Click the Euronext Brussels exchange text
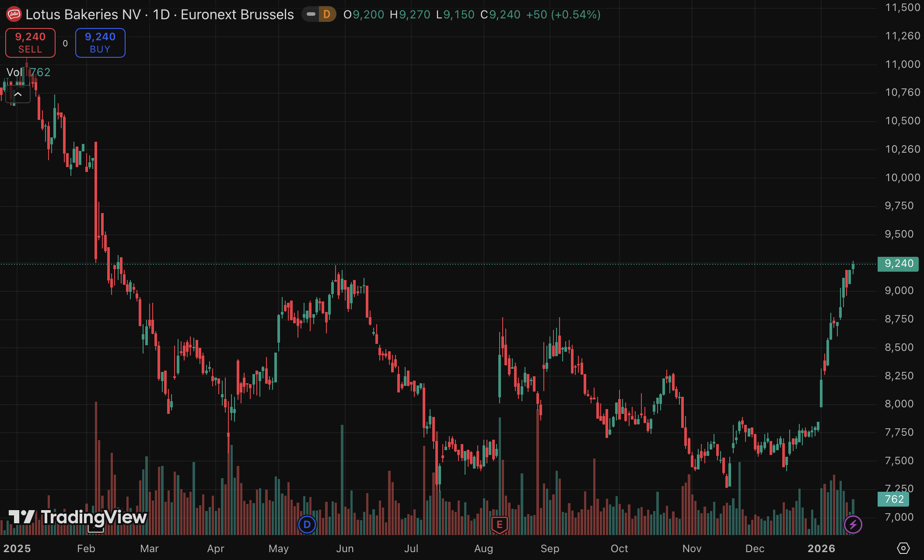 (x=237, y=14)
